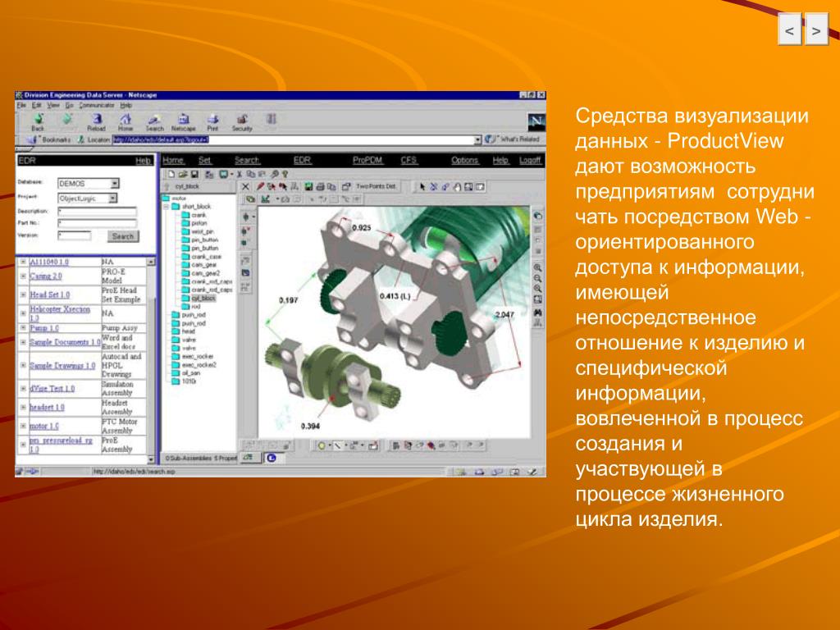Go to next slide with > button
The width and height of the screenshot is (840, 630).
(x=816, y=31)
